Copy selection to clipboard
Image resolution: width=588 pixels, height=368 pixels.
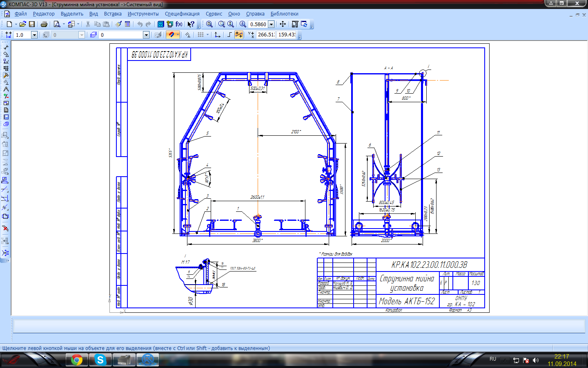(x=97, y=24)
